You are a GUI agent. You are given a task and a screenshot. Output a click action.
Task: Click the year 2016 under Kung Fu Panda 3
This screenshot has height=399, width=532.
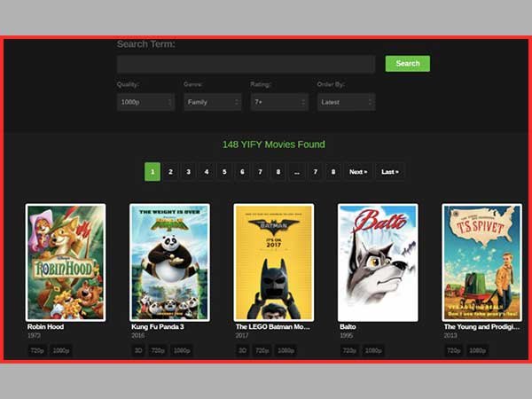pos(138,335)
